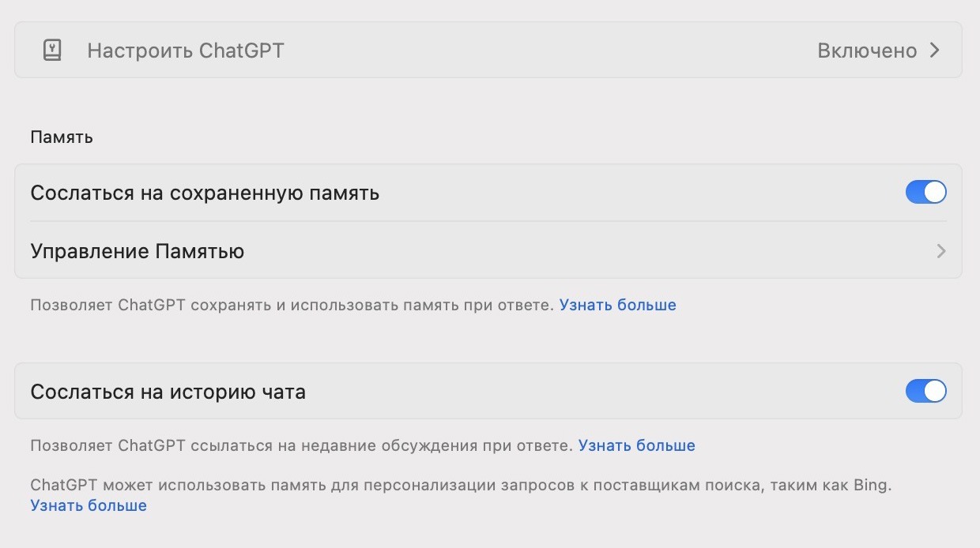This screenshot has width=980, height=548.
Task: Click the Сослаться на сохраненную память label
Action: [x=205, y=193]
